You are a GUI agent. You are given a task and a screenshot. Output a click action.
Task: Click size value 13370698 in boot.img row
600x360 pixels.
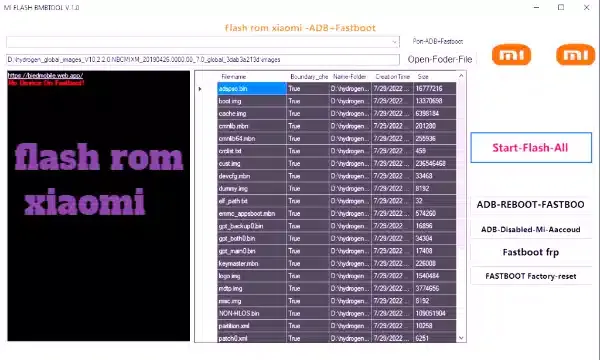pos(435,101)
